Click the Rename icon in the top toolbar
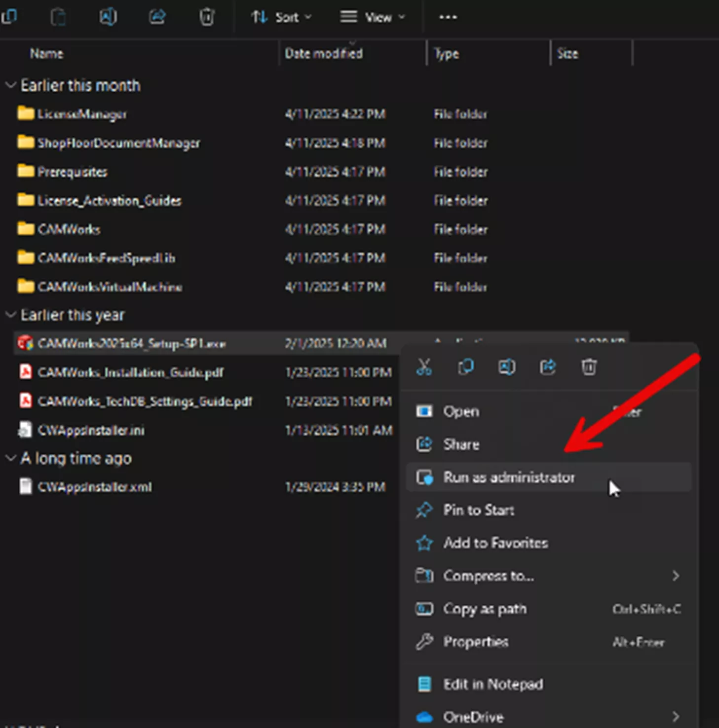 (x=108, y=17)
